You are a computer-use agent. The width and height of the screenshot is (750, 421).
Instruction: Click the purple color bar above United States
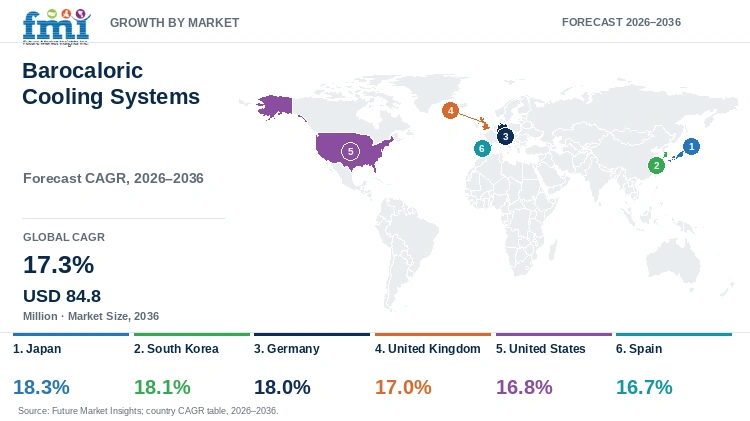pos(554,334)
